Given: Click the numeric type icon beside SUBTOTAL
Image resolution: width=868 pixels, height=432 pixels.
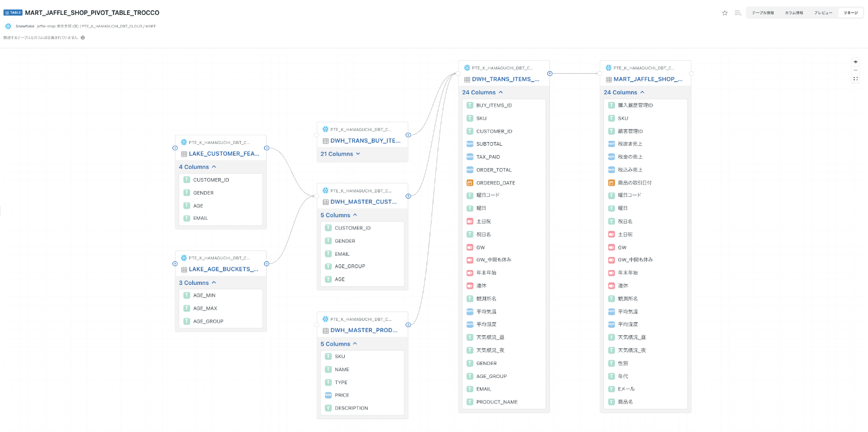Looking at the screenshot, I should tap(470, 144).
